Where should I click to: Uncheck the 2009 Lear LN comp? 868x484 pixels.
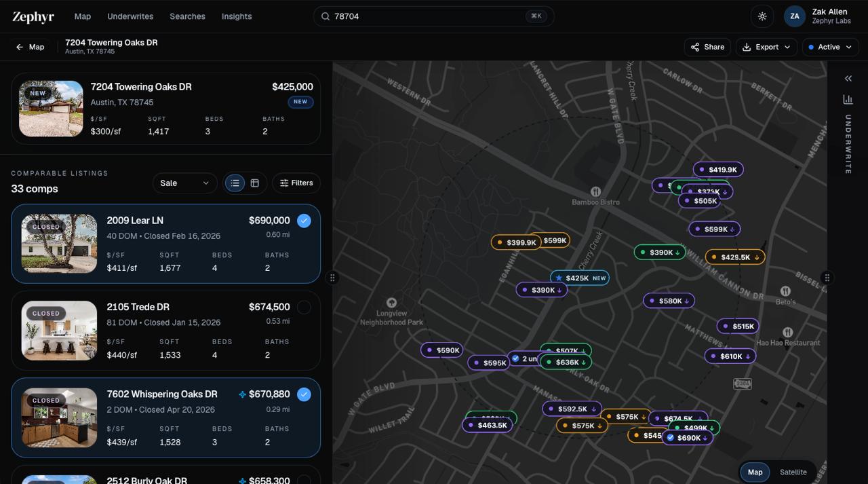[304, 221]
